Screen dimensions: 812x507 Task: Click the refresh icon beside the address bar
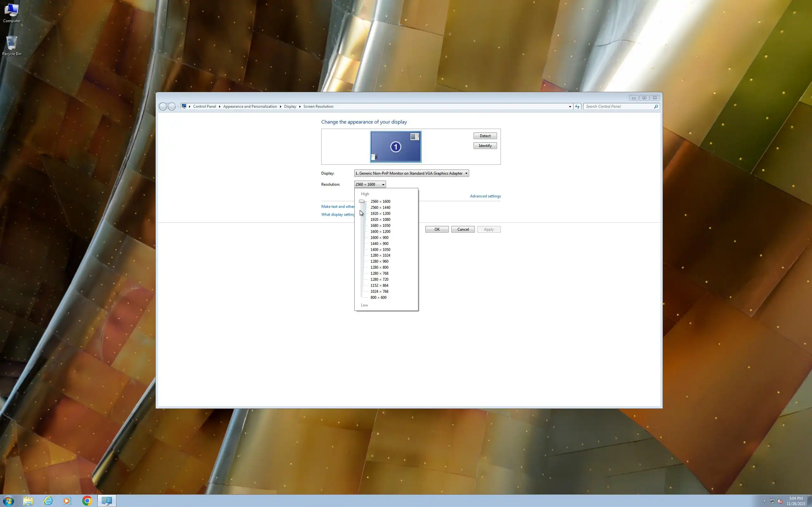point(577,106)
